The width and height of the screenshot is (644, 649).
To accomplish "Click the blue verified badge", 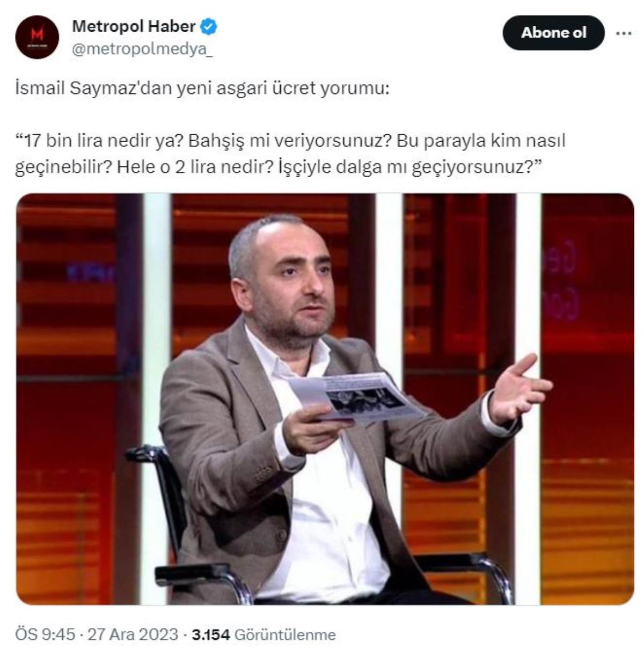I will click(208, 26).
